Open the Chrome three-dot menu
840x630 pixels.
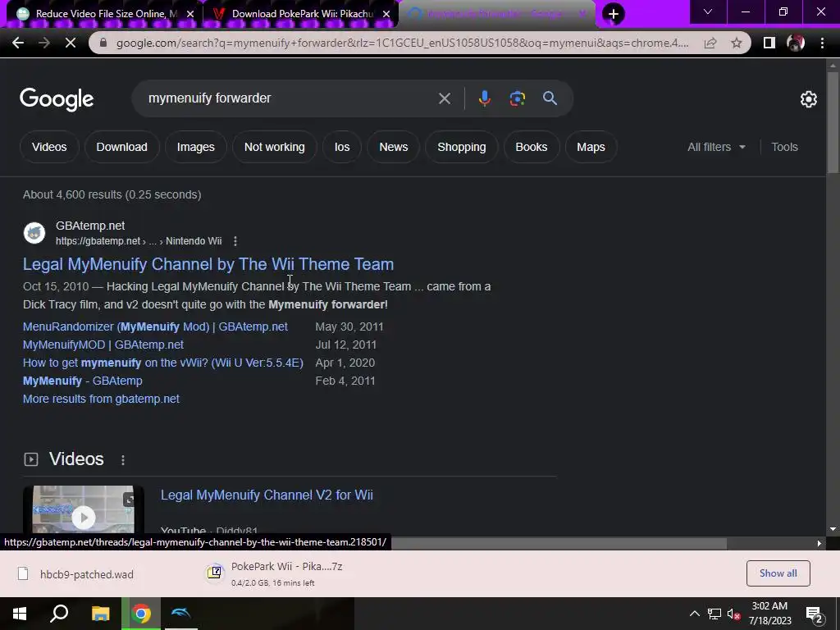(822, 43)
